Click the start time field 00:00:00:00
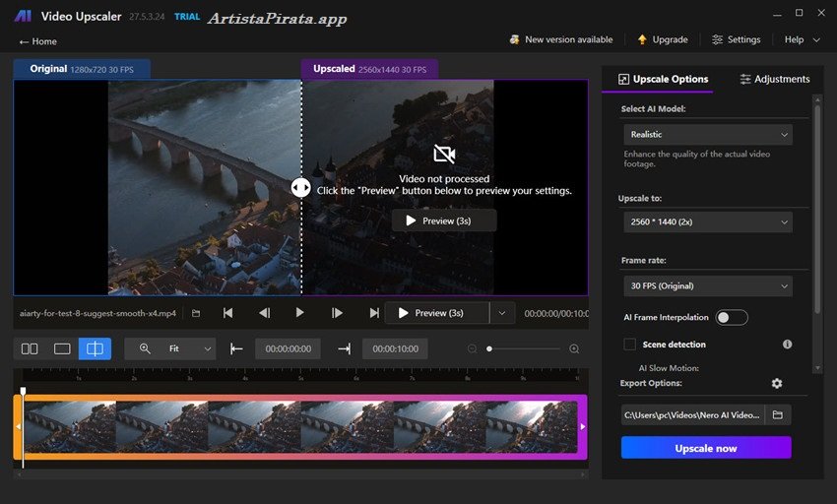Image resolution: width=837 pixels, height=504 pixels. coord(289,349)
